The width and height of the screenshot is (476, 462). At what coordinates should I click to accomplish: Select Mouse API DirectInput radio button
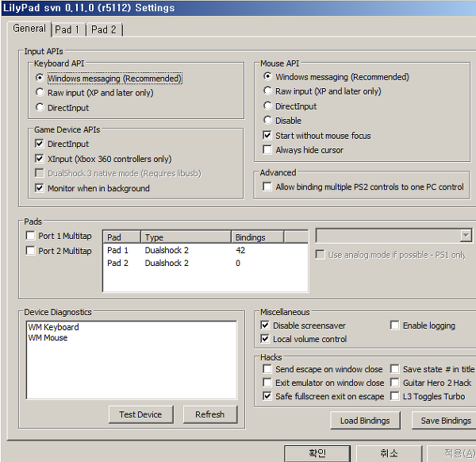point(267,106)
